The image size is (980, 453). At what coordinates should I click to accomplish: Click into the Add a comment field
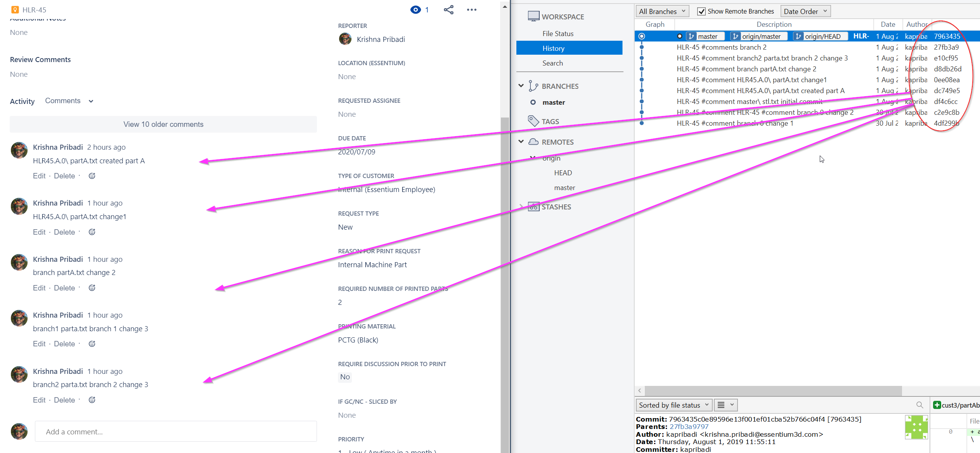[176, 432]
